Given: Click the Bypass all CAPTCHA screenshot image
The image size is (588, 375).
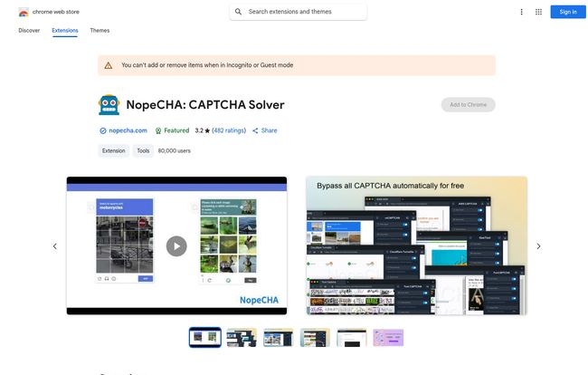Looking at the screenshot, I should click(417, 245).
